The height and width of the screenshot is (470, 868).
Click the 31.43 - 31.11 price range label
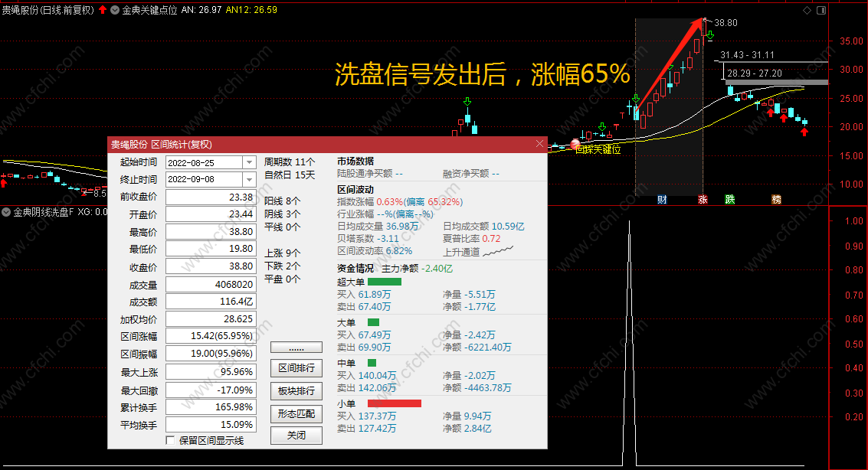(747, 55)
